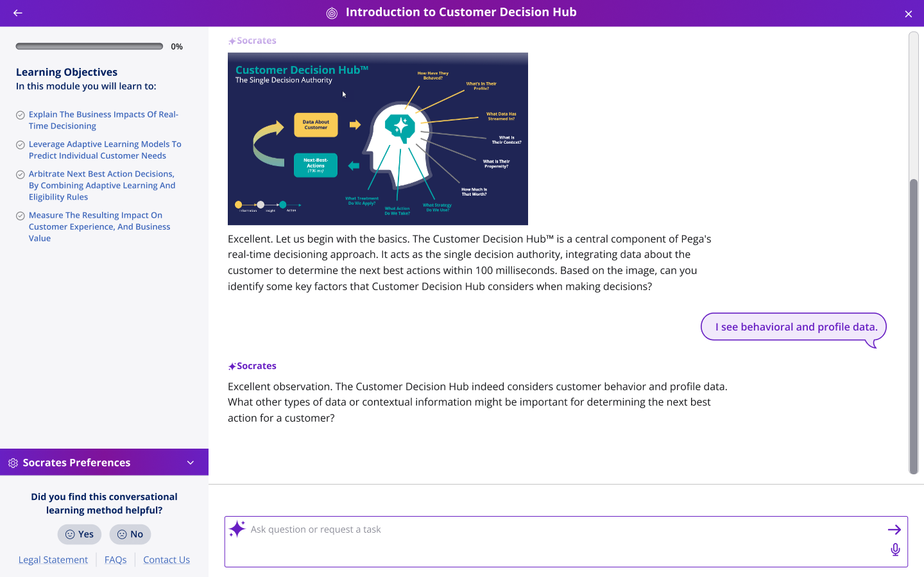Click the No feedback button
The height and width of the screenshot is (577, 924).
click(130, 534)
